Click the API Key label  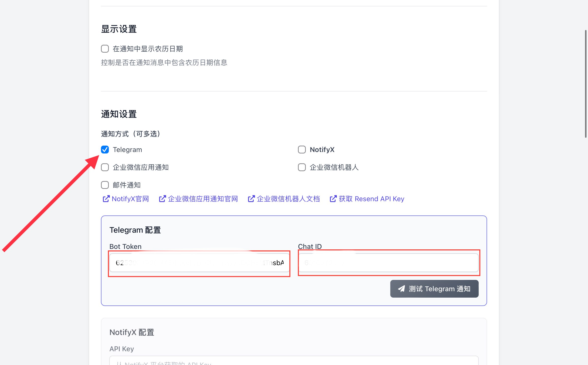122,349
